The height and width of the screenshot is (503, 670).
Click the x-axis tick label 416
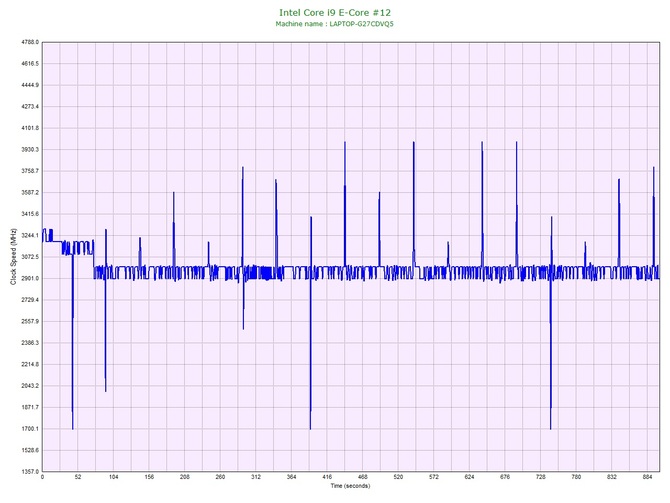(327, 477)
